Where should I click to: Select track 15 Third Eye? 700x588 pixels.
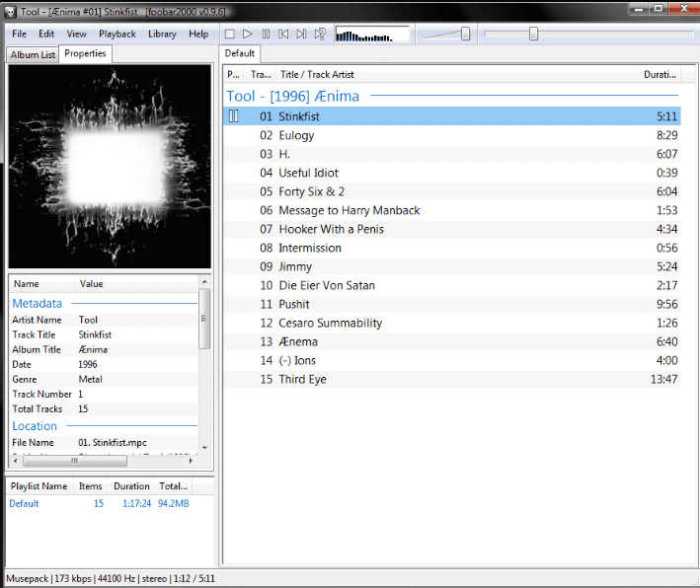[452, 379]
